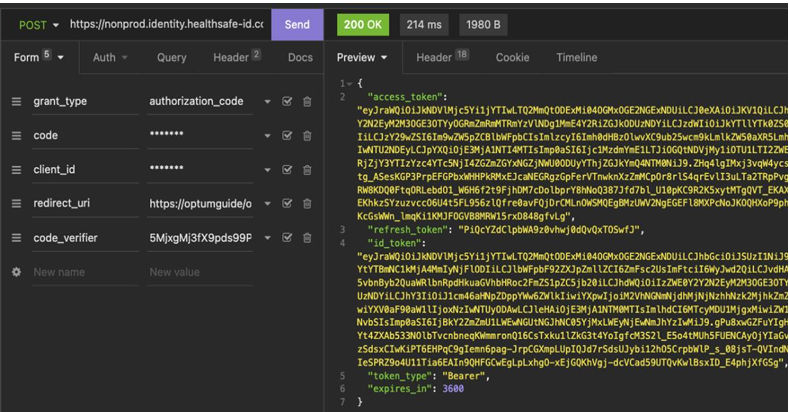This screenshot has width=789, height=412.
Task: Open value type dropdown for code_verifier
Action: (x=267, y=238)
